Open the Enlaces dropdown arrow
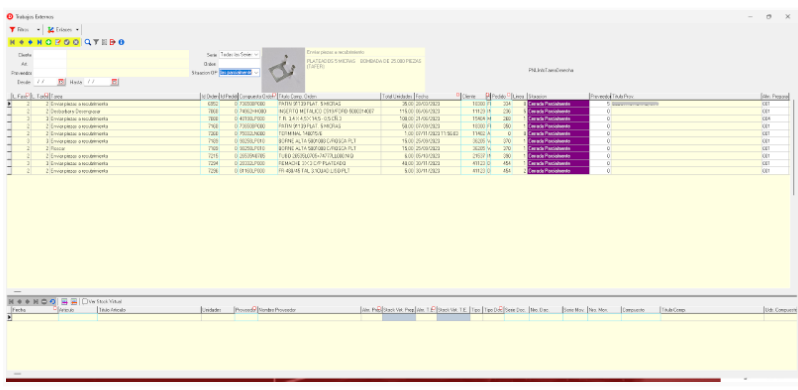Image resolution: width=798 pixels, height=390 pixels. pos(77,30)
